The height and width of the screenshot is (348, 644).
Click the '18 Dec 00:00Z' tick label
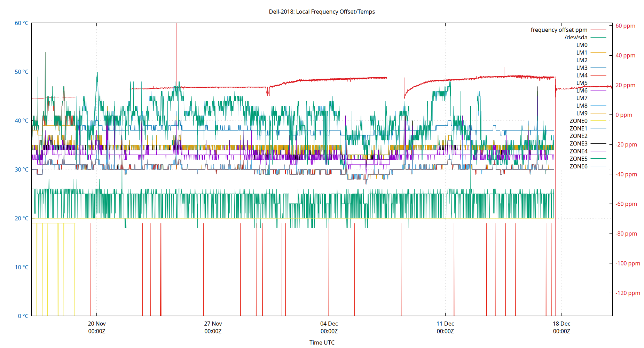pos(562,327)
